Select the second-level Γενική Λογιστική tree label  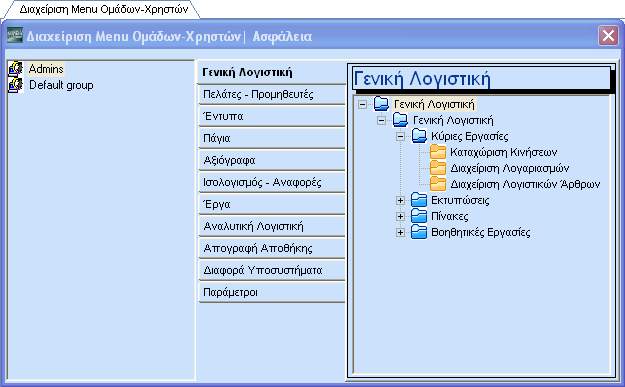pyautogui.click(x=453, y=120)
